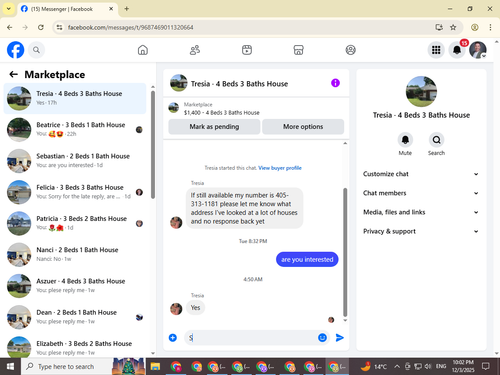Open the Facebook logo home link
Viewport: 500px width, 375px height.
[15, 50]
